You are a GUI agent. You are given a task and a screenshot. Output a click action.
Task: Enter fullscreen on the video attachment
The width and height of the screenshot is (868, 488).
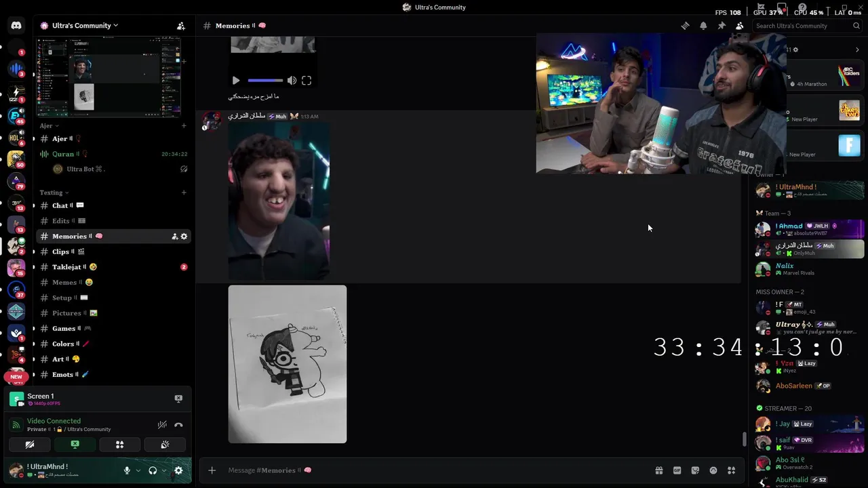pos(307,81)
